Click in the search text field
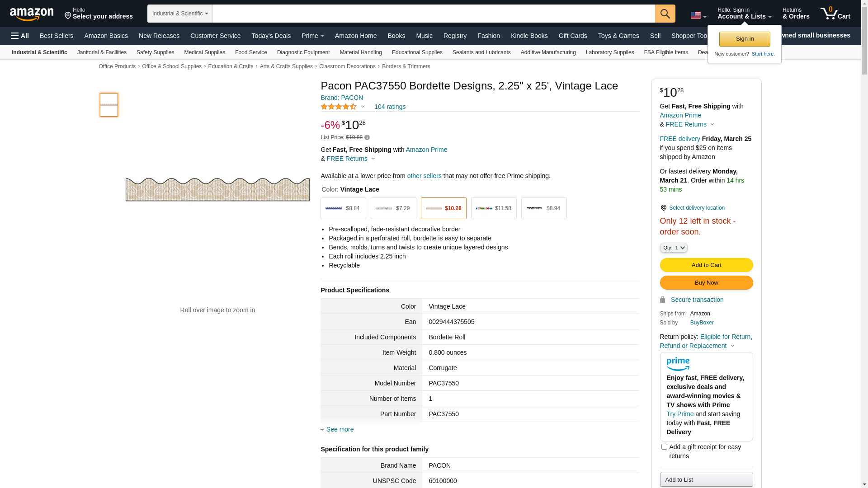The width and height of the screenshot is (868, 488). click(x=433, y=14)
